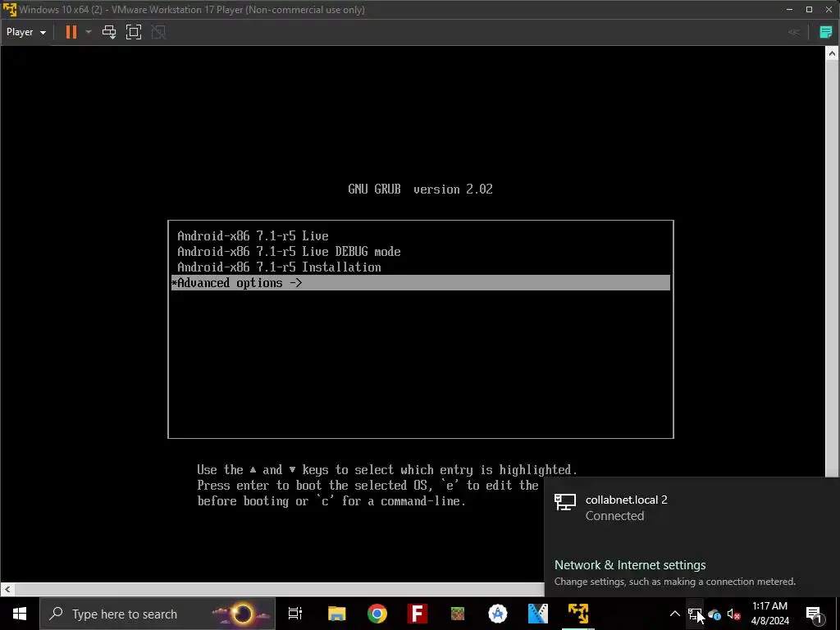Close the VMware Player window

point(829,10)
